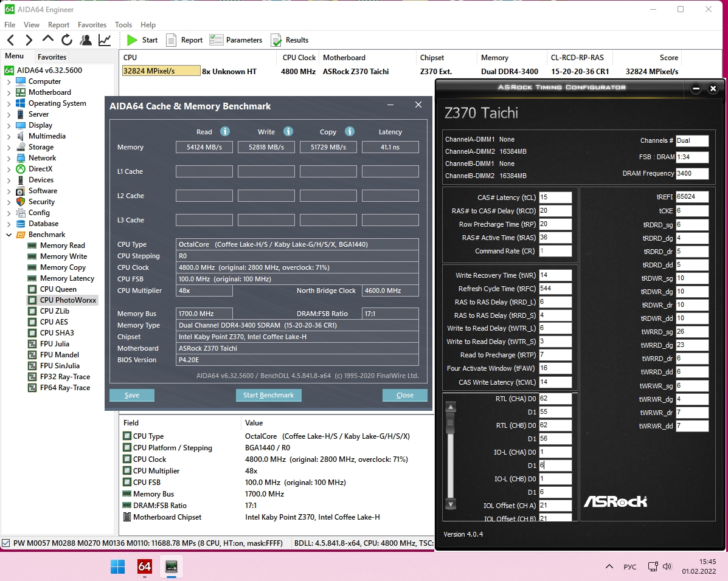Select CPU Queen benchmark
728x581 pixels.
pyautogui.click(x=58, y=289)
